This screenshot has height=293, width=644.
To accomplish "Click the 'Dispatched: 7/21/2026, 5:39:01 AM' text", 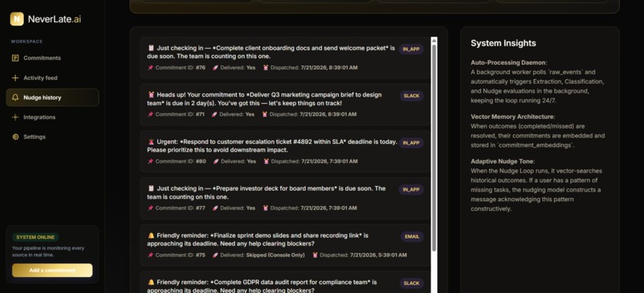I will (364, 255).
